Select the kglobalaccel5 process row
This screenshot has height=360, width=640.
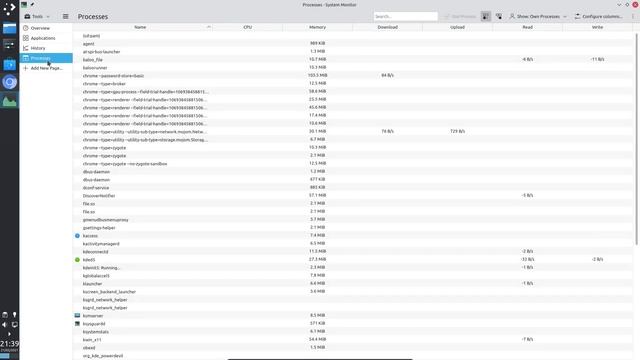[353, 276]
